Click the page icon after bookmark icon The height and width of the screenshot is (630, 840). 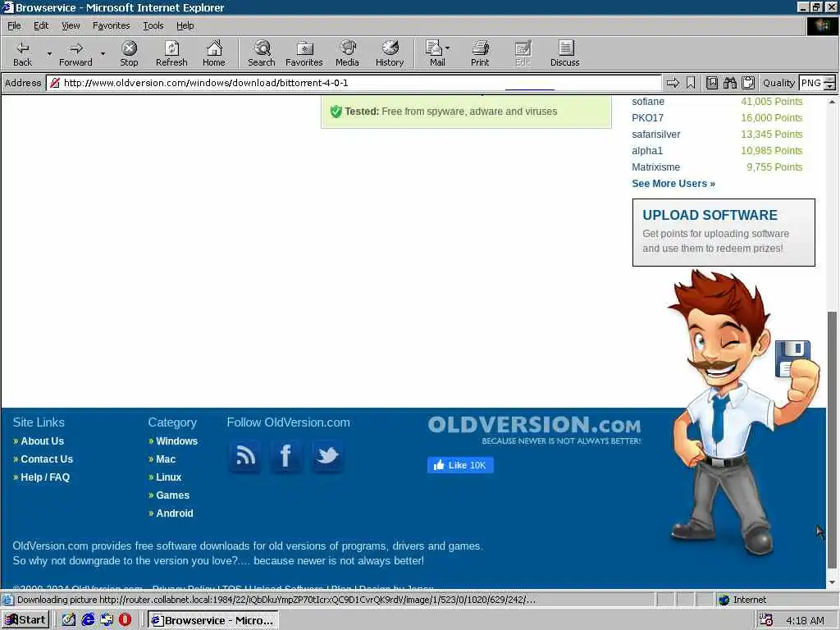(x=711, y=83)
